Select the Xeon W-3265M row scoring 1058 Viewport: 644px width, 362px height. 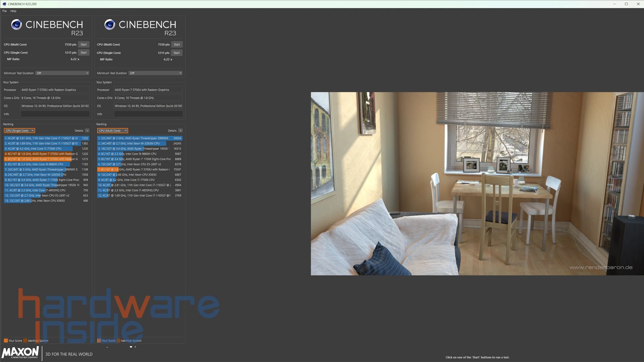coord(47,175)
